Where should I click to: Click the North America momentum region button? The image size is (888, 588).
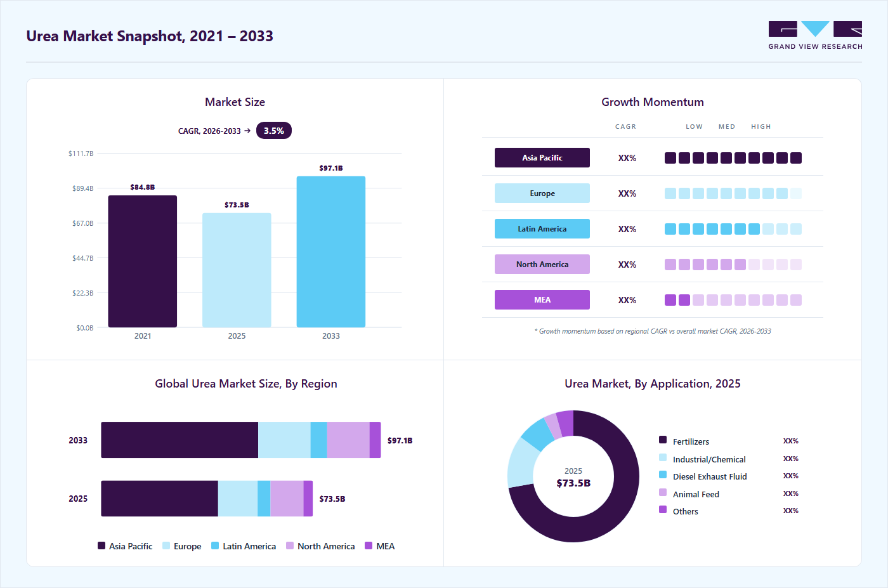point(542,265)
